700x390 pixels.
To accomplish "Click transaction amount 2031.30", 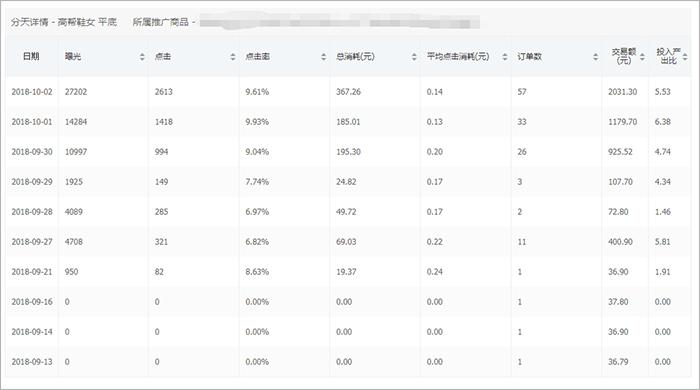I will 622,92.
